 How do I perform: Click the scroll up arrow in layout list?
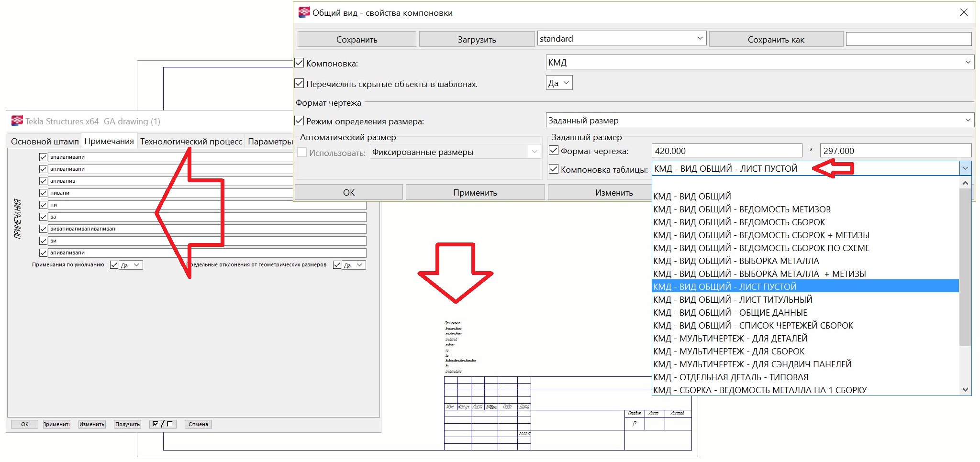pyautogui.click(x=965, y=183)
